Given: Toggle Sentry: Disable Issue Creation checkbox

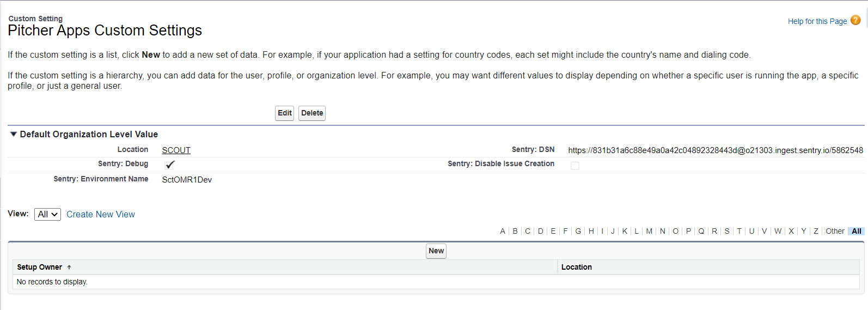Looking at the screenshot, I should (x=574, y=166).
